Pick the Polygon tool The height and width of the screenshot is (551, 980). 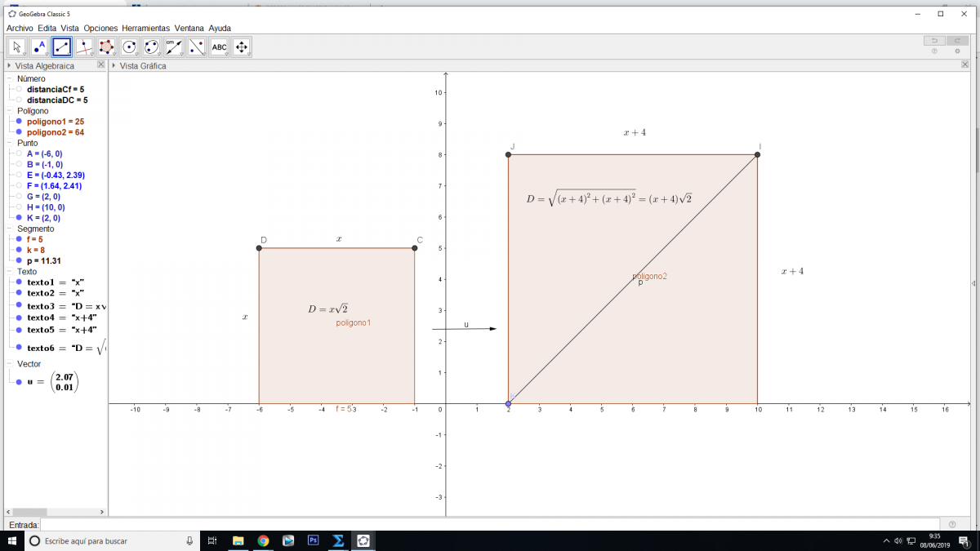tap(106, 47)
